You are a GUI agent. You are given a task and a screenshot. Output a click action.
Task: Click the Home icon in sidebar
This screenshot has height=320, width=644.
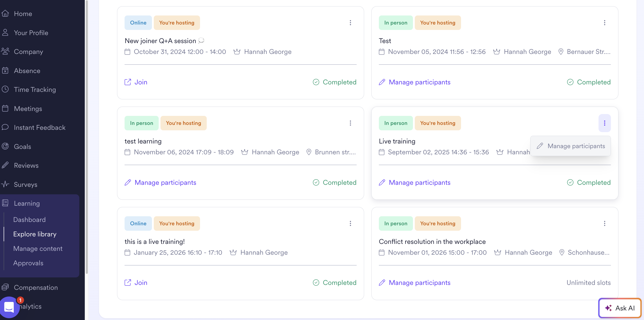click(5, 13)
